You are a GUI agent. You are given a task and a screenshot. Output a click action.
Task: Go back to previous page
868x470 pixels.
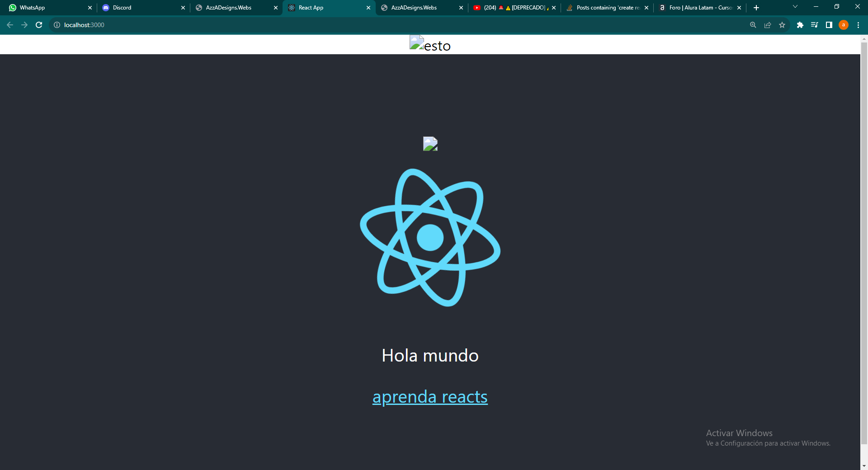pos(10,25)
